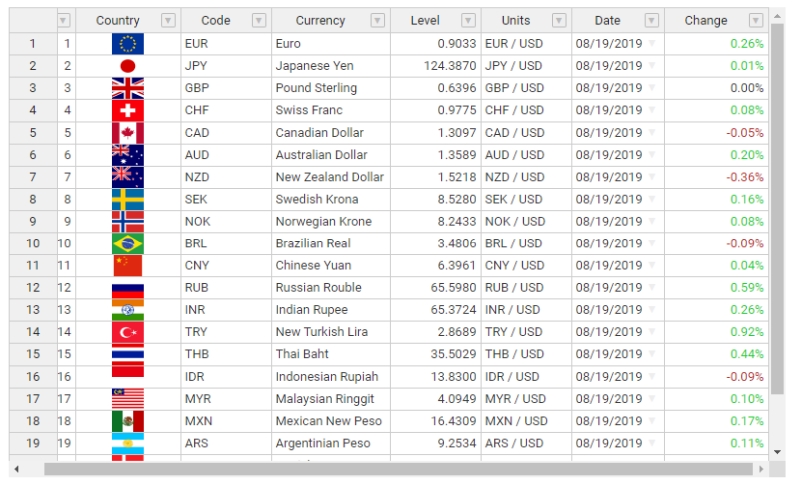The width and height of the screenshot is (800, 484).
Task: Click the Canadian maple leaf flag
Action: point(128,133)
